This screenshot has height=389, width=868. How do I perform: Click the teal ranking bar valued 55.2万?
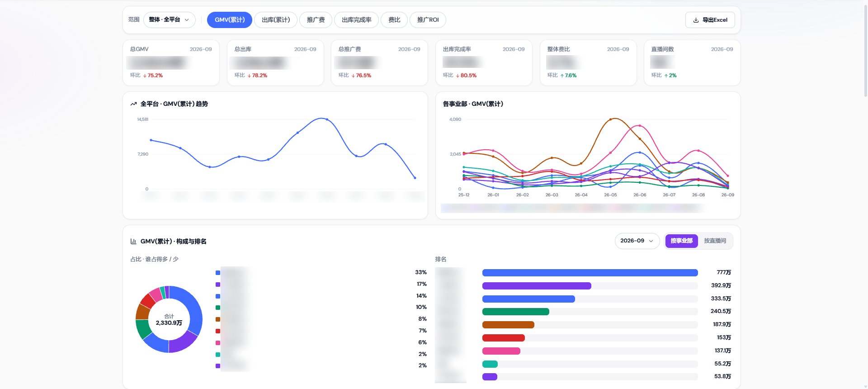click(490, 364)
